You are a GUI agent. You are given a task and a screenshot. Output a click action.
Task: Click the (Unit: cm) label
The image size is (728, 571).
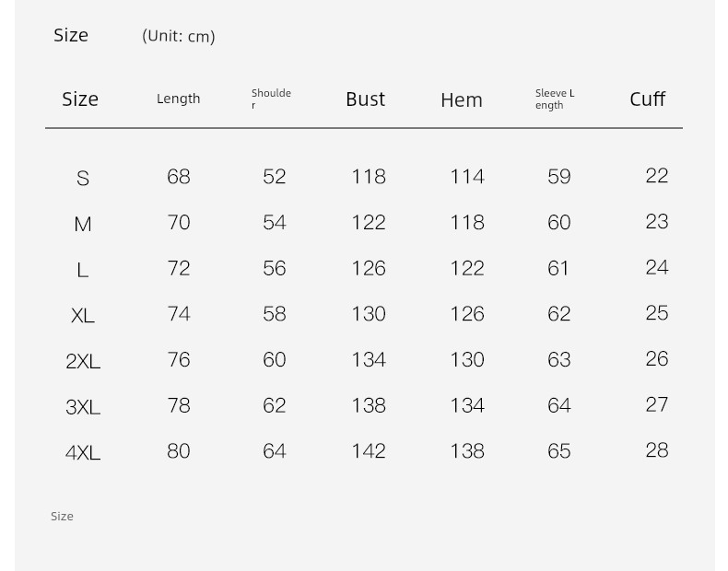(x=178, y=36)
